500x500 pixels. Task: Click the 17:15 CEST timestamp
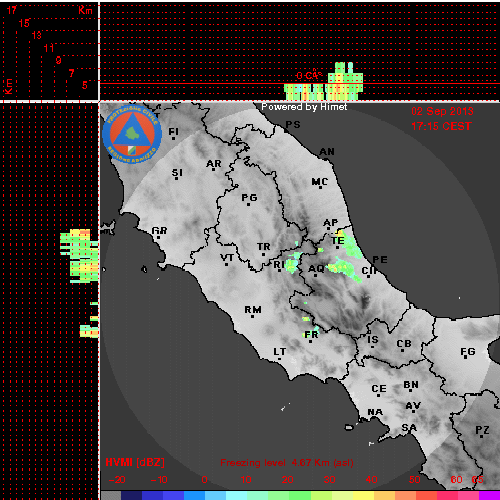point(441,126)
